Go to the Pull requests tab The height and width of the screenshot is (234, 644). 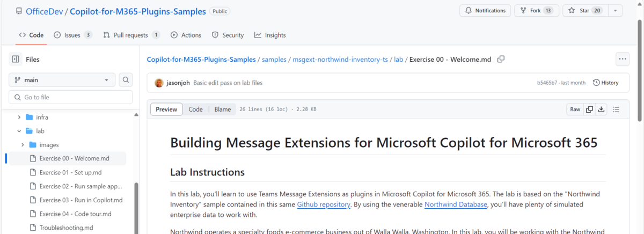[131, 35]
